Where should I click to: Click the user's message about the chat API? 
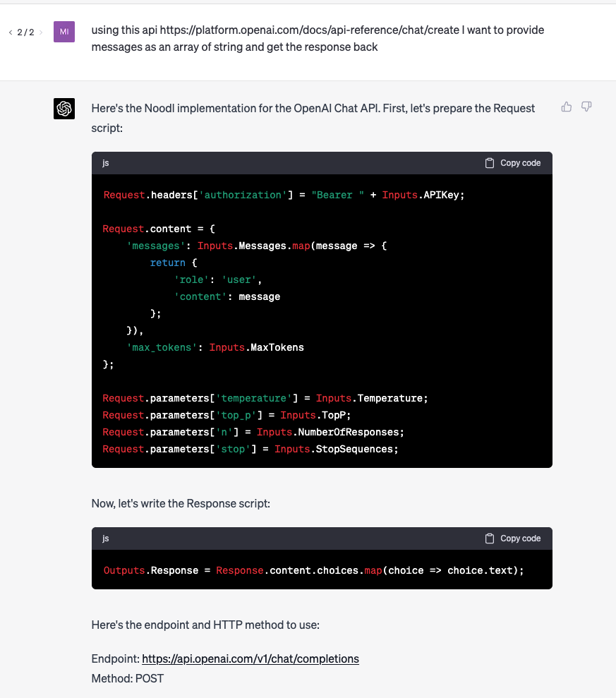pos(318,39)
